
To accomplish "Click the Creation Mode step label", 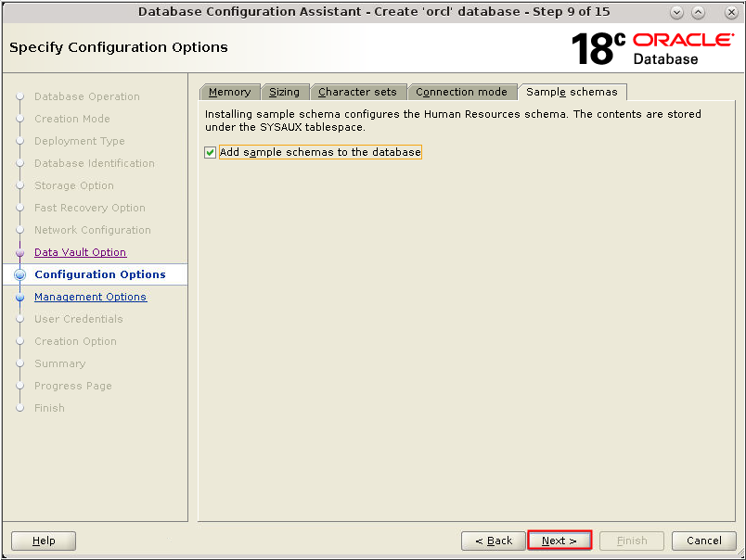I will pos(72,119).
